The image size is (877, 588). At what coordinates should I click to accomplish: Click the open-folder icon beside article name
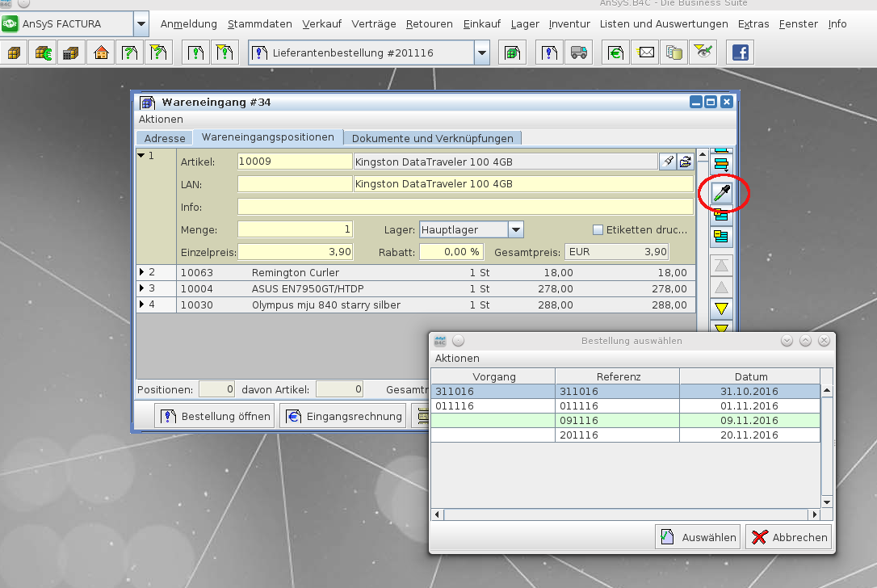(685, 162)
